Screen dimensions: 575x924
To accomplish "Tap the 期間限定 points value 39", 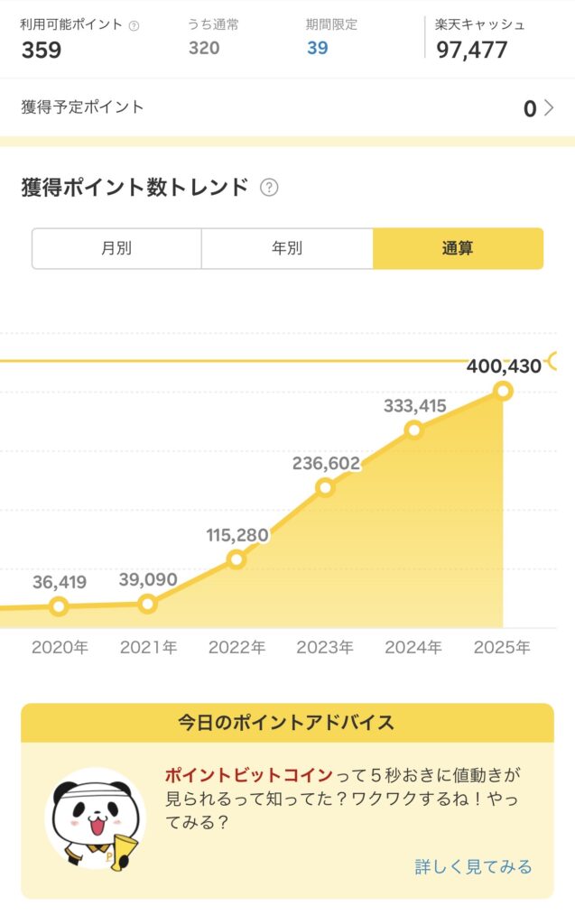I will 317,48.
